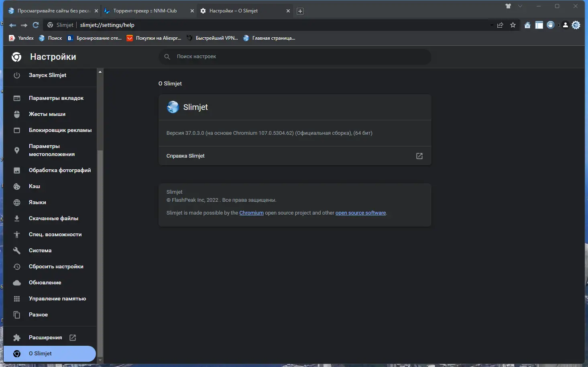Viewport: 588px width, 367px height.
Task: Open the home page via house icon
Action: [x=527, y=25]
